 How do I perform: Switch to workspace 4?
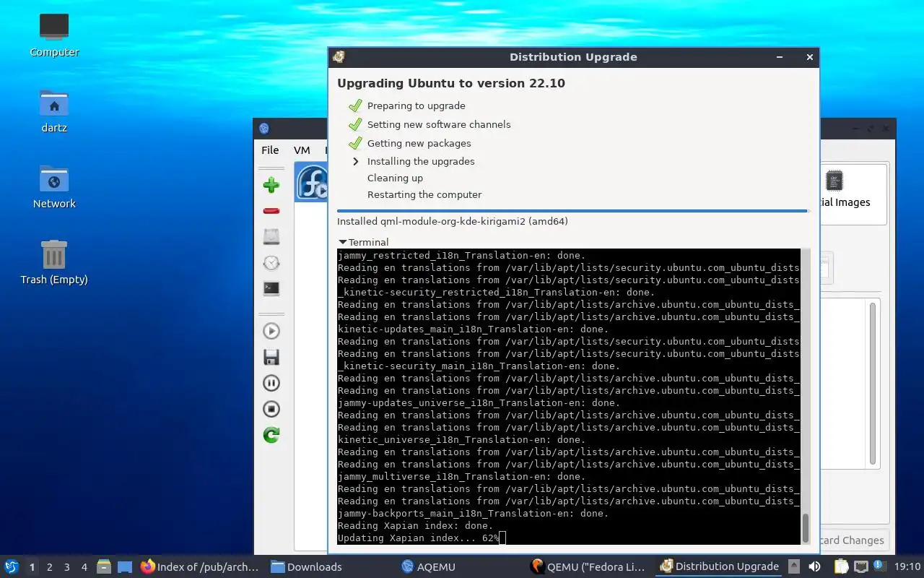[x=84, y=567]
